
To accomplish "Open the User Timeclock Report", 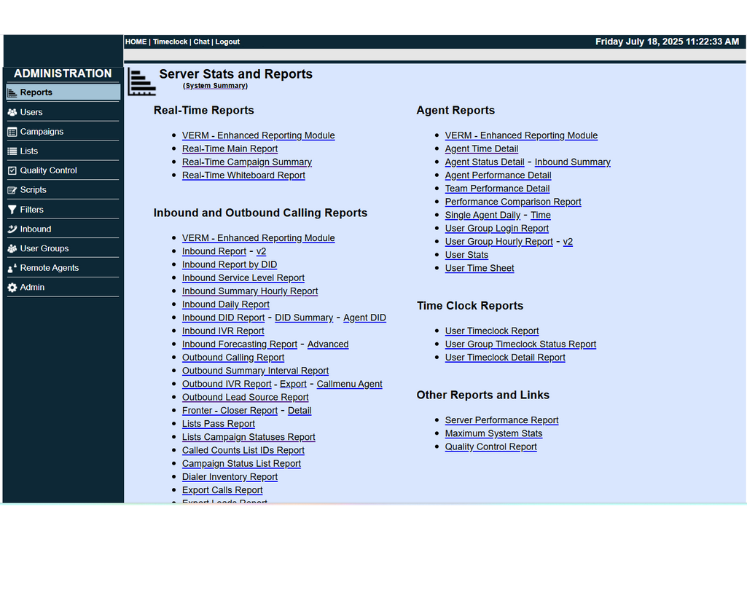I will pos(491,331).
